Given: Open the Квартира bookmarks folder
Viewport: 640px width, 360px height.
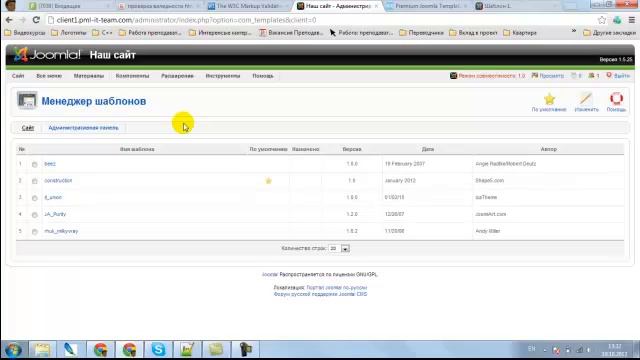Looking at the screenshot, I should (520, 33).
